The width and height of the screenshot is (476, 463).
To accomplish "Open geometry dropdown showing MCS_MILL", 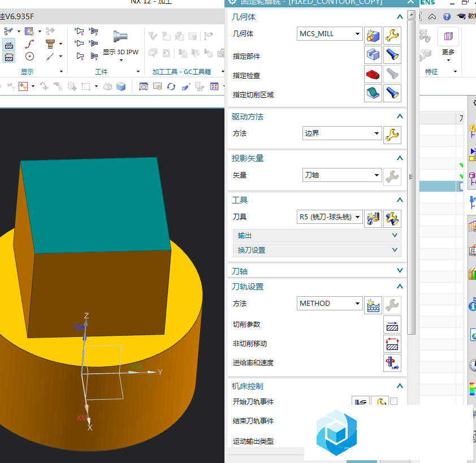I will 330,34.
